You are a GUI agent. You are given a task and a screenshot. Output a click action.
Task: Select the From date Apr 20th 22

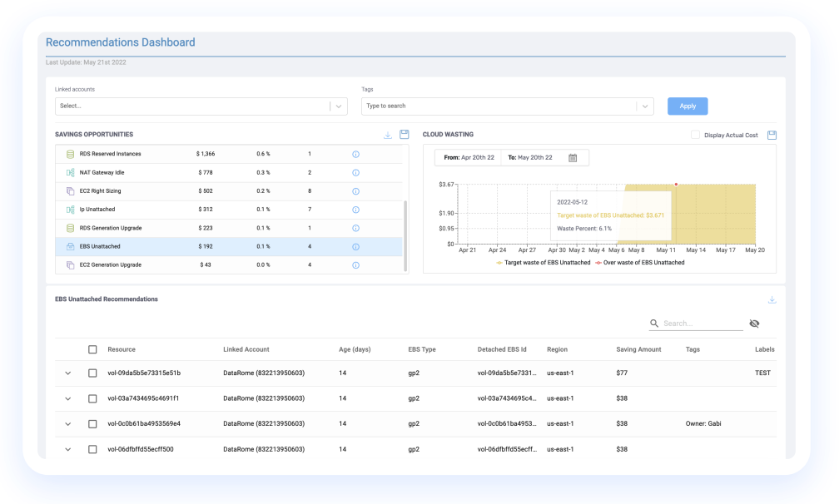click(469, 158)
